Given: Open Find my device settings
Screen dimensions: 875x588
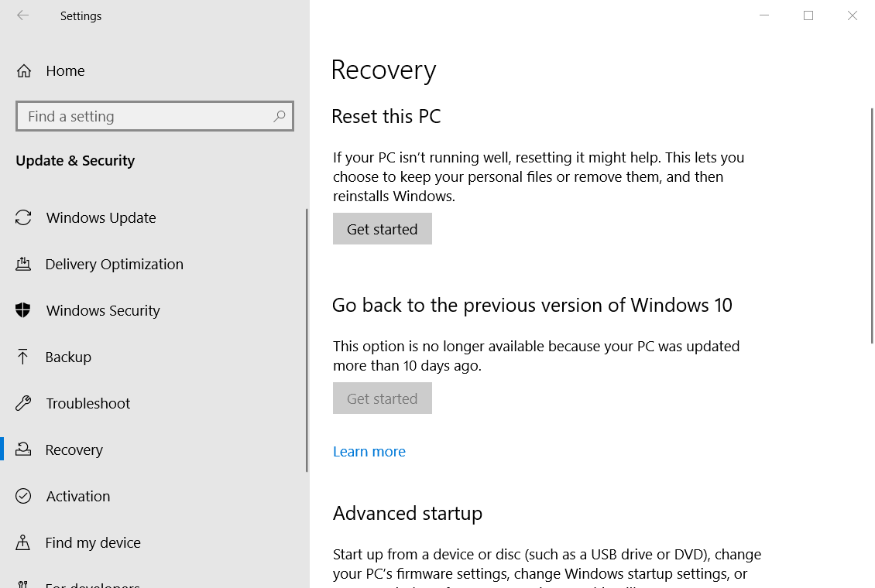Looking at the screenshot, I should (x=93, y=543).
